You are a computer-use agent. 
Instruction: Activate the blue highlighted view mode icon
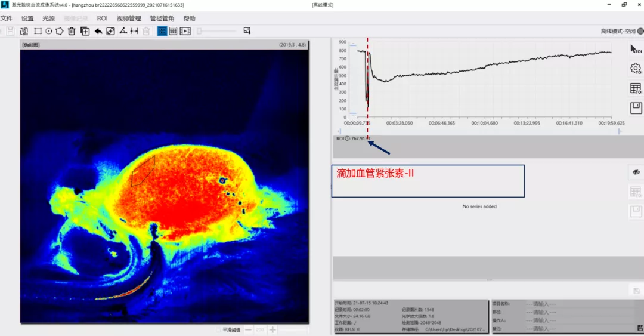[x=162, y=31]
